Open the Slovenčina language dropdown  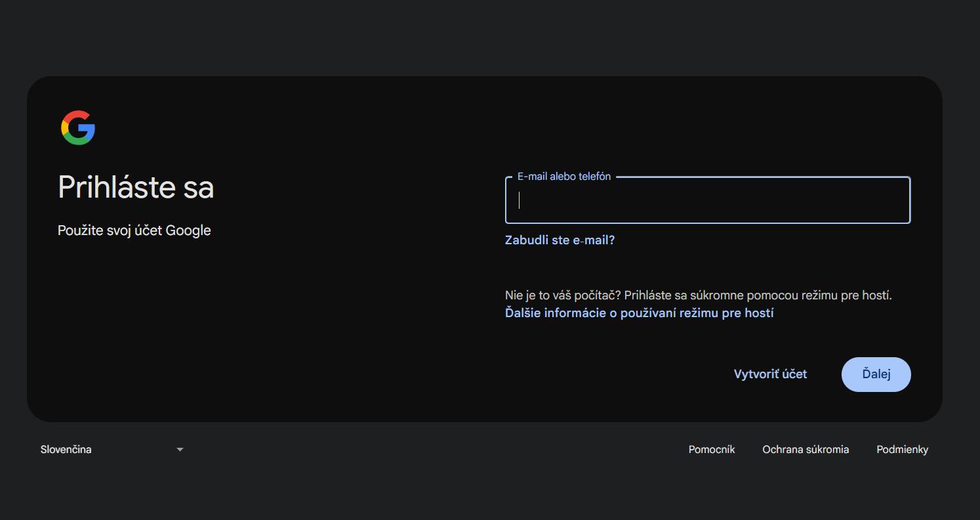click(x=112, y=450)
